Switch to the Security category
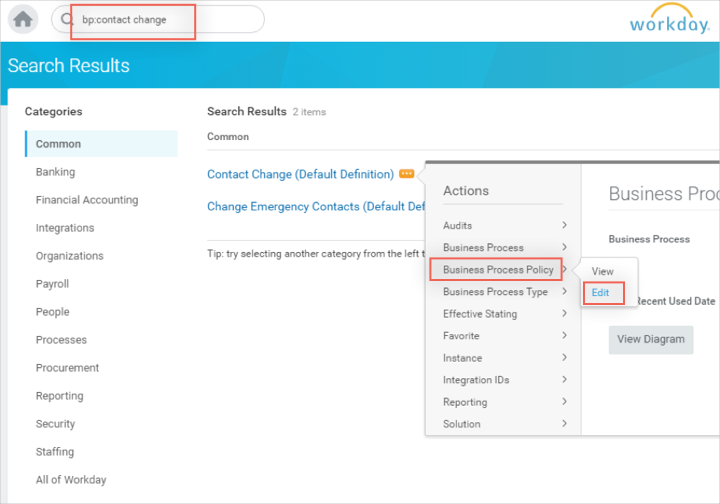Viewport: 720px width, 504px height. (x=56, y=424)
